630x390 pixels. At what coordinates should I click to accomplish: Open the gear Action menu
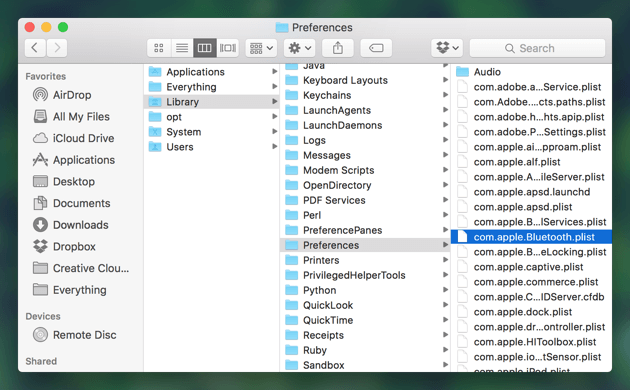coord(300,48)
